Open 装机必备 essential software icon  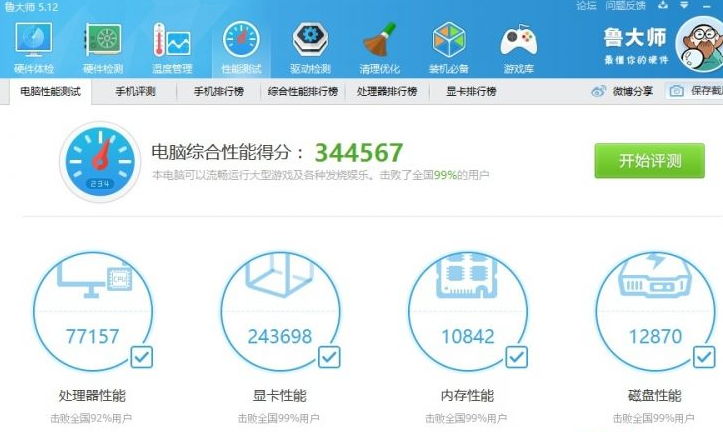(x=449, y=40)
